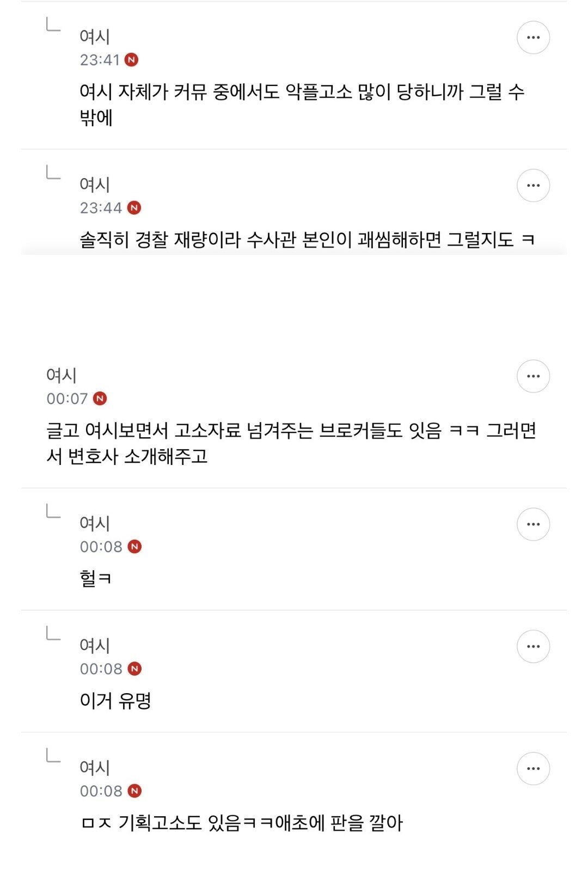Open more options for the 23:44 comment
The height and width of the screenshot is (881, 588).
(x=533, y=186)
